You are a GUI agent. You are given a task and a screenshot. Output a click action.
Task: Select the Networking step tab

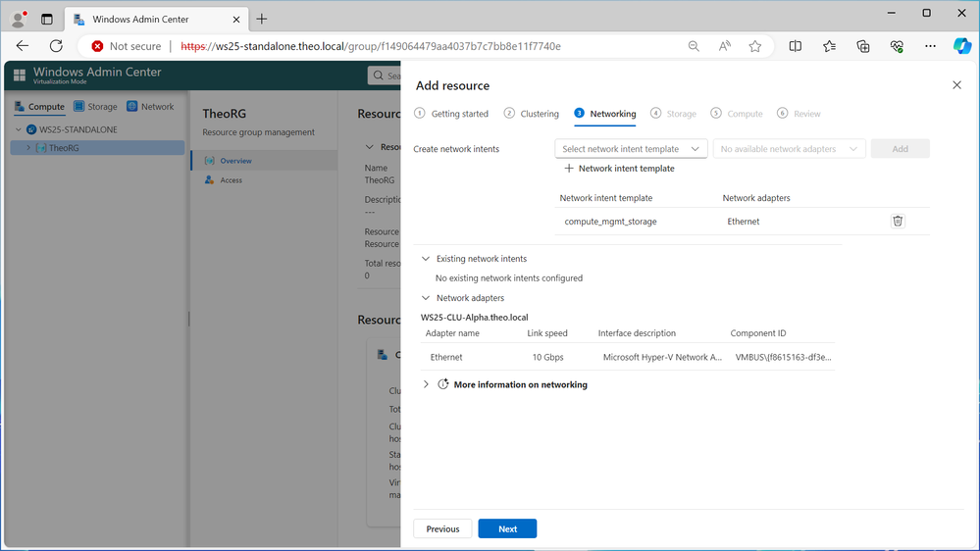pyautogui.click(x=605, y=114)
